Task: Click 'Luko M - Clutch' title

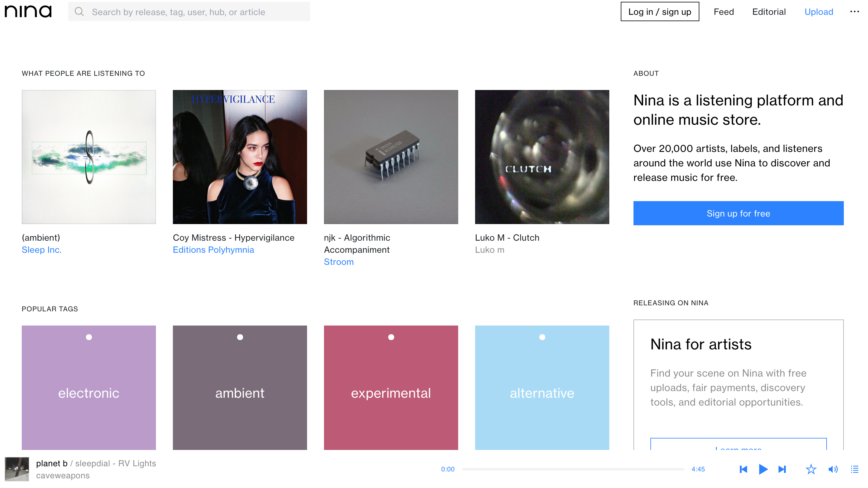Action: click(x=507, y=238)
